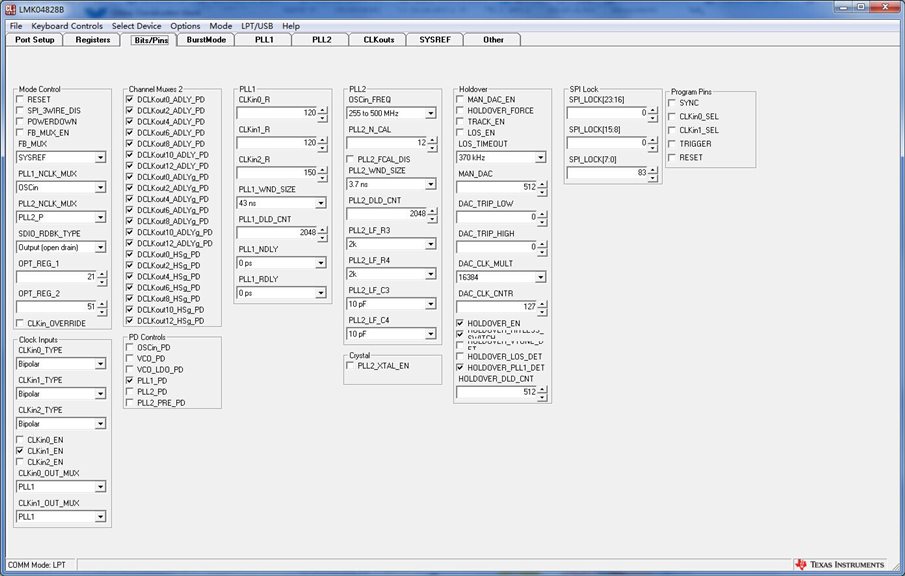This screenshot has width=905, height=576.
Task: Open the File menu
Action: tap(16, 26)
